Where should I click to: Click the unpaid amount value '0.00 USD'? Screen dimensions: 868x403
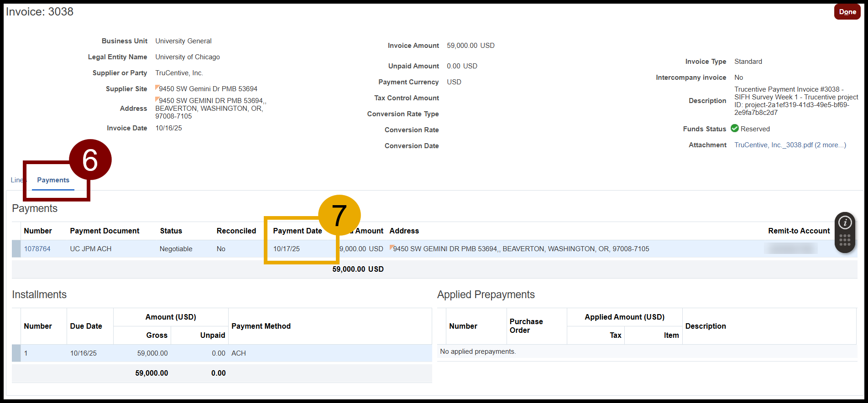point(462,66)
